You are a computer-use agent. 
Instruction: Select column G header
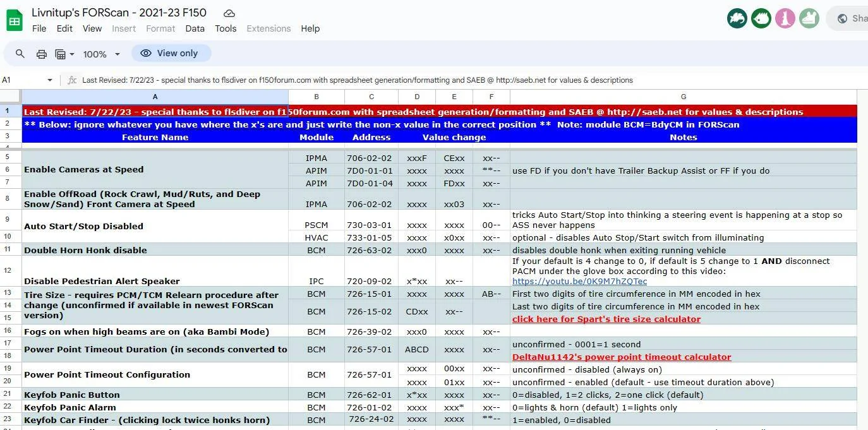[683, 97]
